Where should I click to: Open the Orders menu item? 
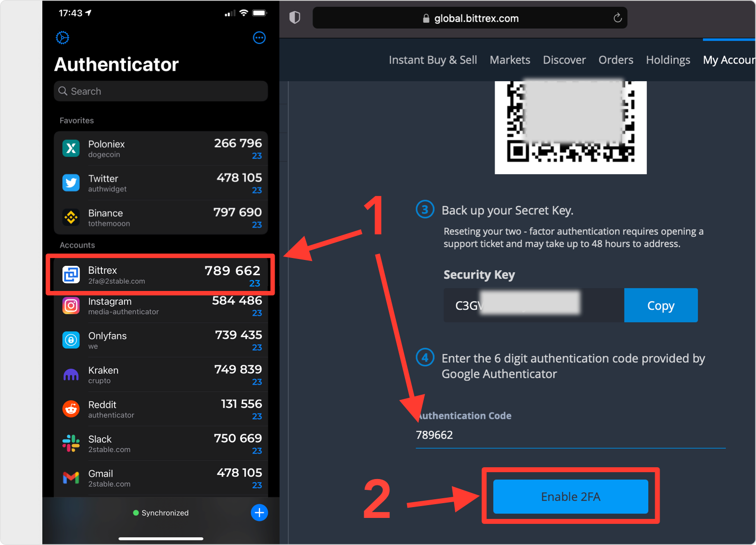point(616,60)
